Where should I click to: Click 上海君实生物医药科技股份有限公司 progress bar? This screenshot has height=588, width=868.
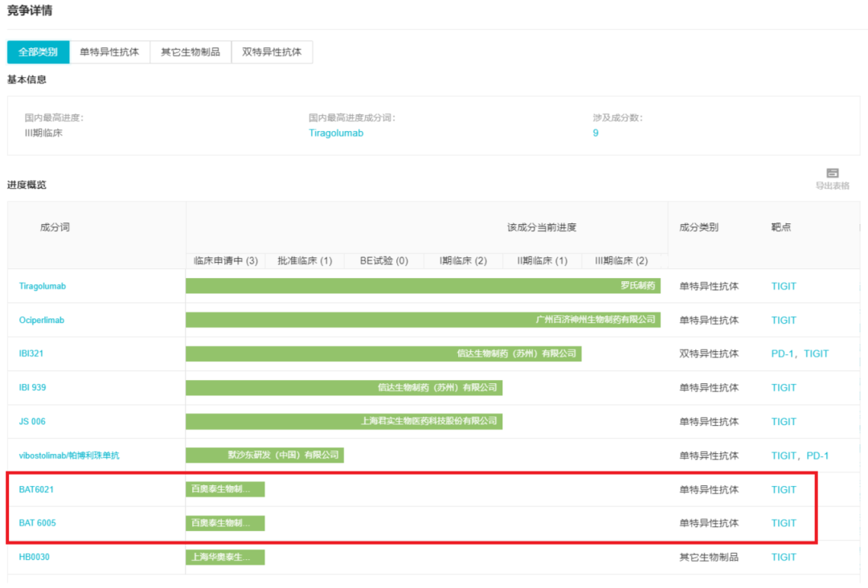coord(344,422)
